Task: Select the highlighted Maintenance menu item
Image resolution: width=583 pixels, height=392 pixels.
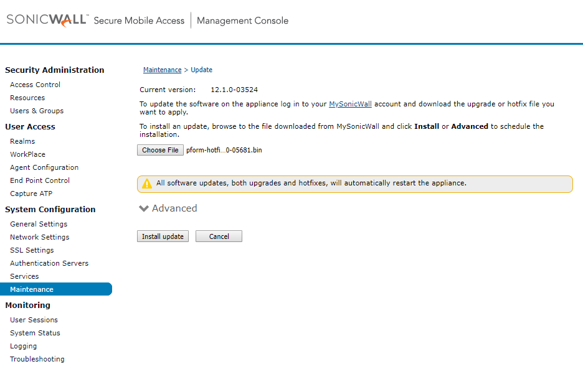Action: [x=32, y=289]
